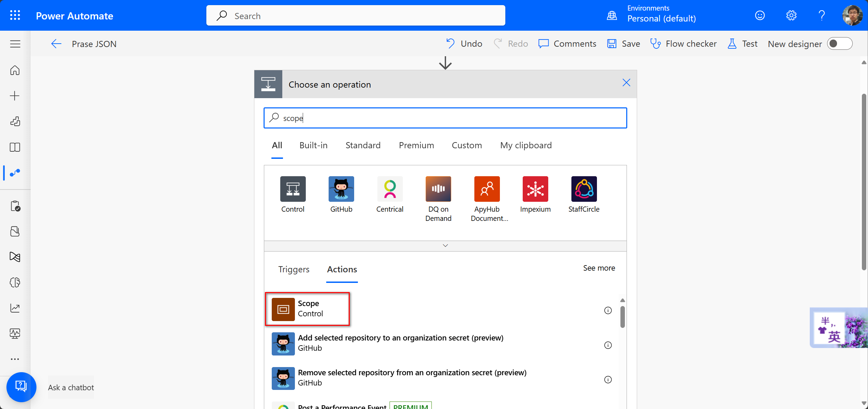Click the scope operation search field
Screen dimensions: 868x409
pos(445,118)
